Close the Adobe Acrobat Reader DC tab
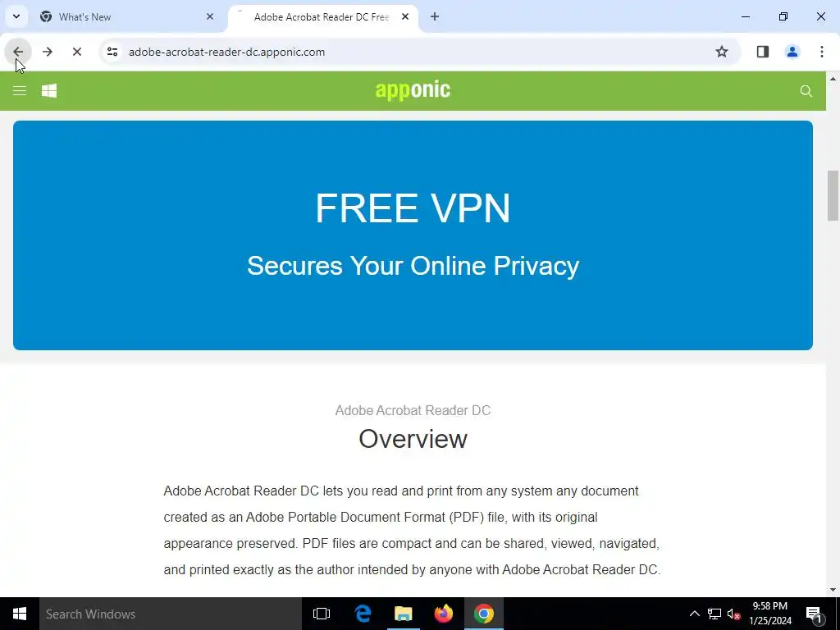840x630 pixels. [x=405, y=16]
